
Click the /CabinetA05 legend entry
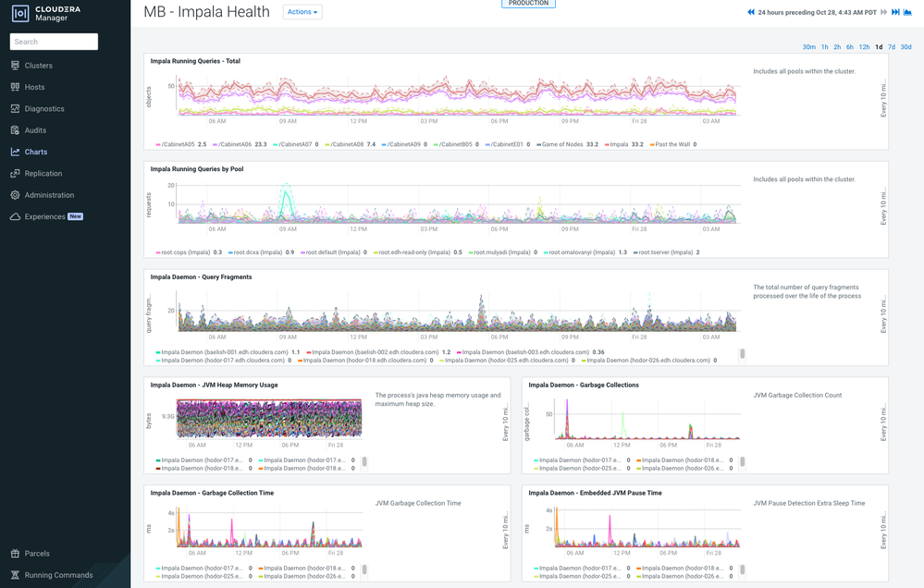click(x=181, y=144)
